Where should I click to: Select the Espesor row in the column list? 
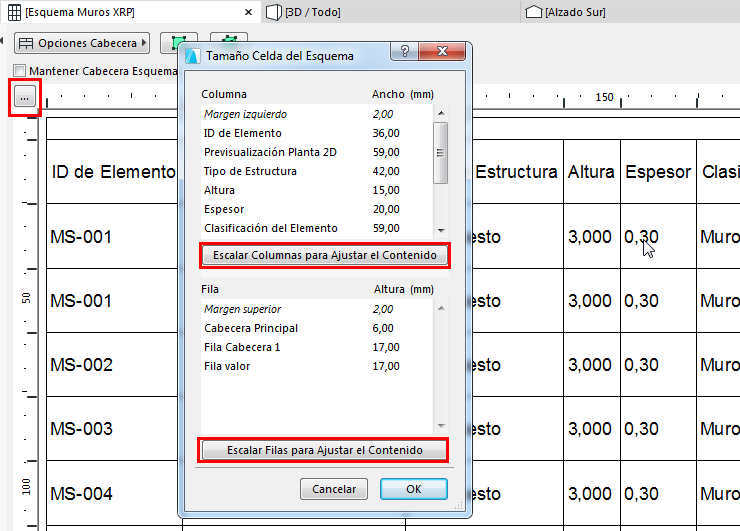pos(317,209)
